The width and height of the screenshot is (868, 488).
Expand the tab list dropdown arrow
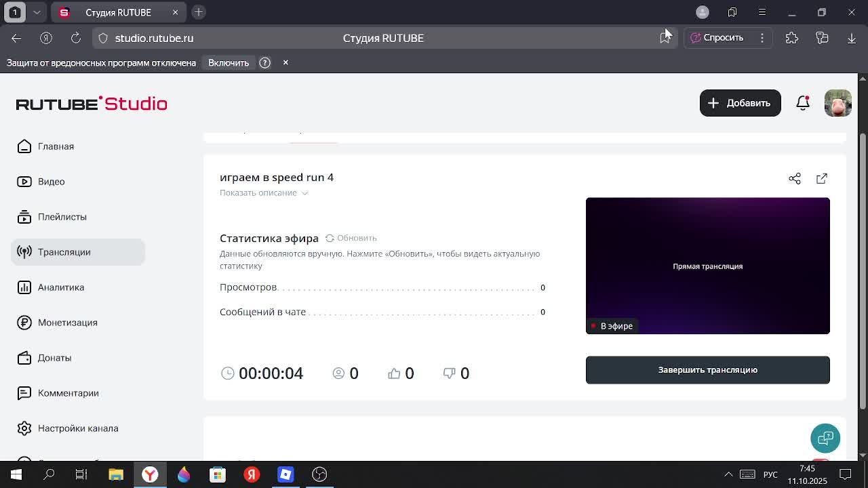click(37, 12)
